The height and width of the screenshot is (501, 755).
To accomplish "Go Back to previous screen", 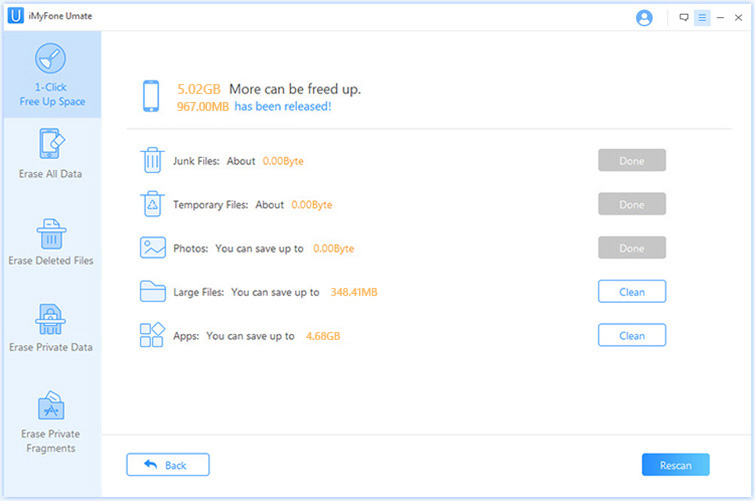I will click(x=168, y=465).
